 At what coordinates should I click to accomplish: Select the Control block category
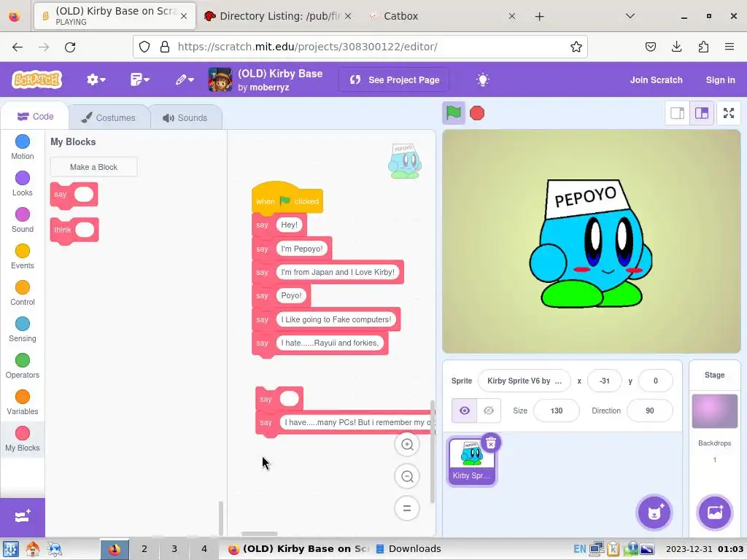point(23,293)
